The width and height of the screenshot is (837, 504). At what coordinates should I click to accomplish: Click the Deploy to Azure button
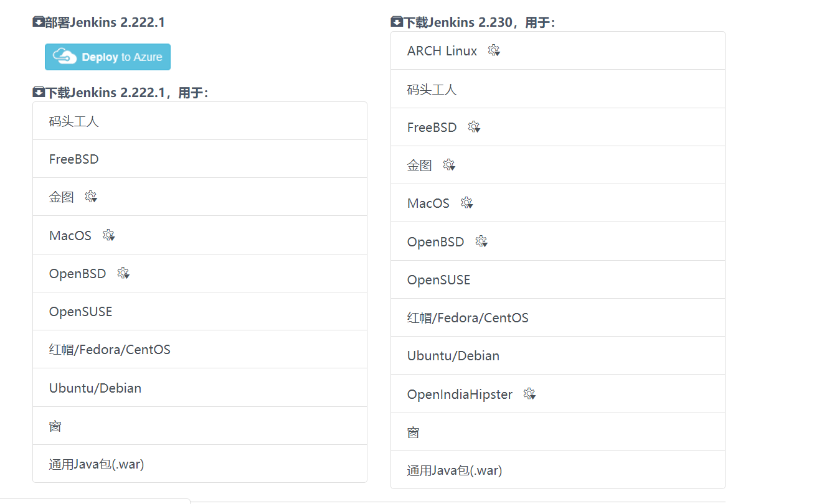tap(108, 57)
